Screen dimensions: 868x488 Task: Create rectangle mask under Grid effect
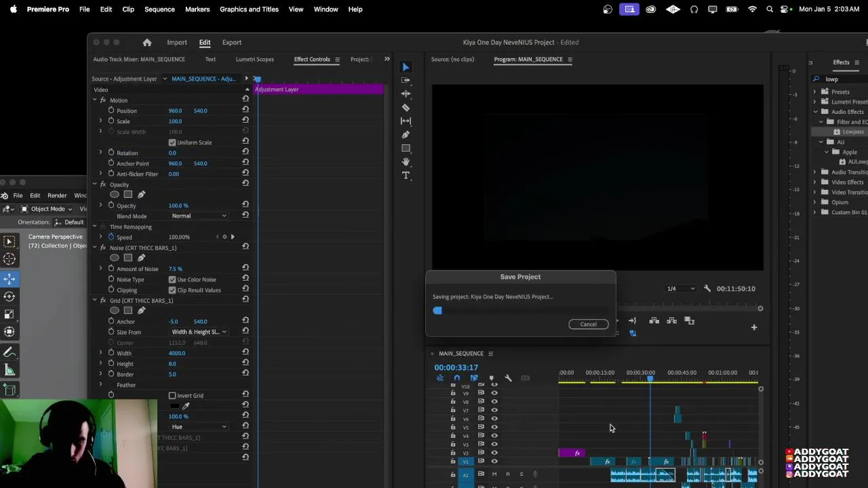point(127,310)
